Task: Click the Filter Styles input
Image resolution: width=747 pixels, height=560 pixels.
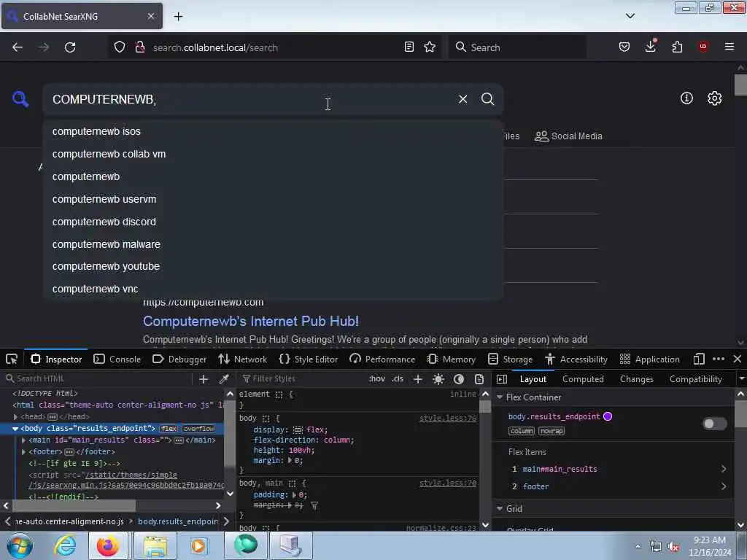Action: click(303, 379)
